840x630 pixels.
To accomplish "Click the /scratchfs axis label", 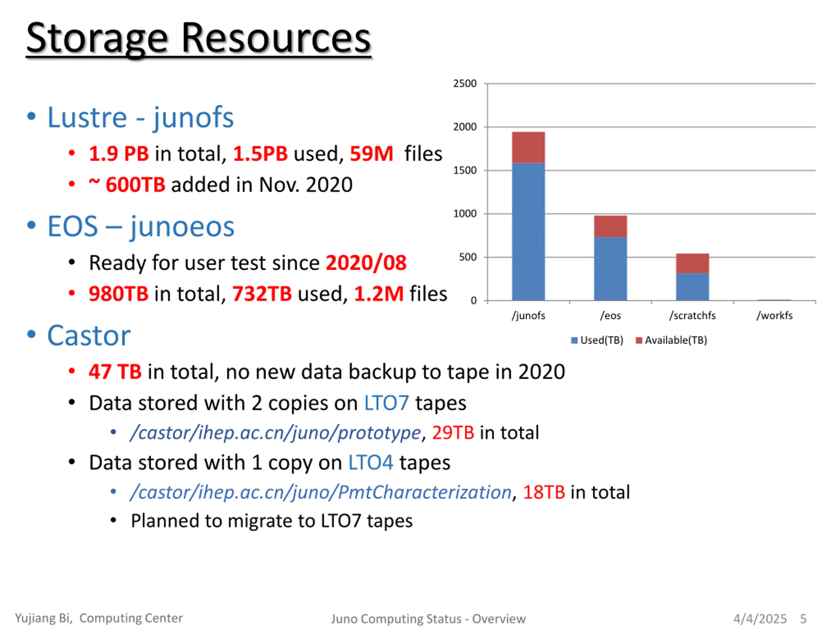I will pyautogui.click(x=692, y=316).
